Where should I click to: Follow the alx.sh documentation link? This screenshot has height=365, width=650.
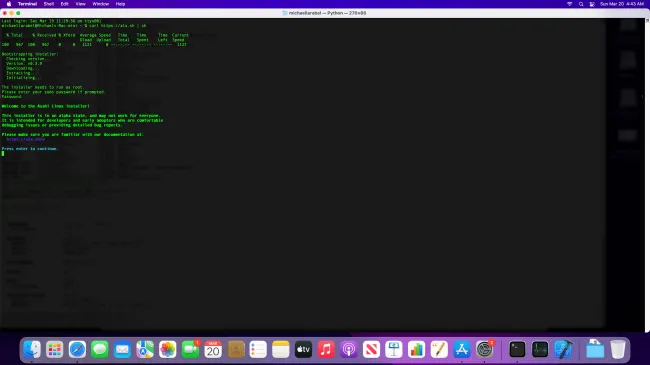pos(26,139)
